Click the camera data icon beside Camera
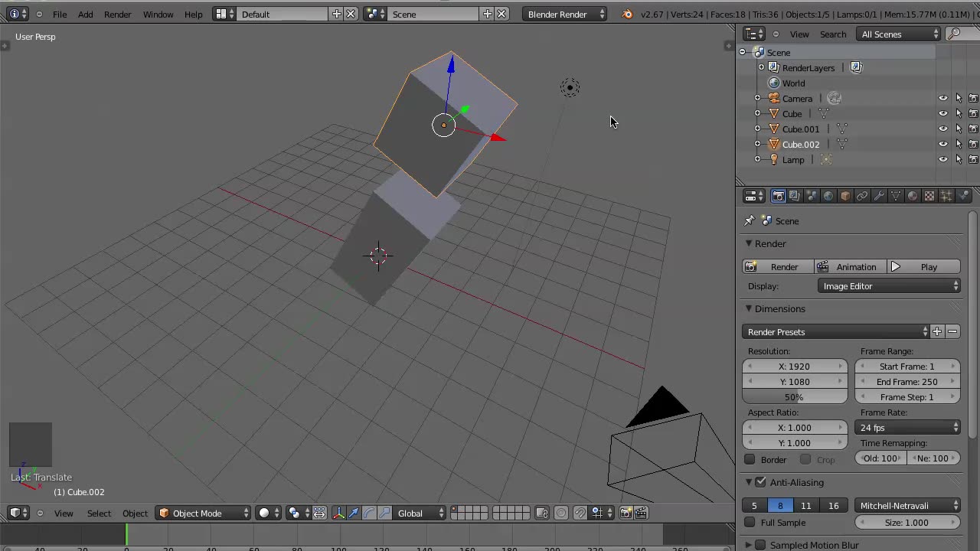Image resolution: width=980 pixels, height=551 pixels. (x=835, y=98)
